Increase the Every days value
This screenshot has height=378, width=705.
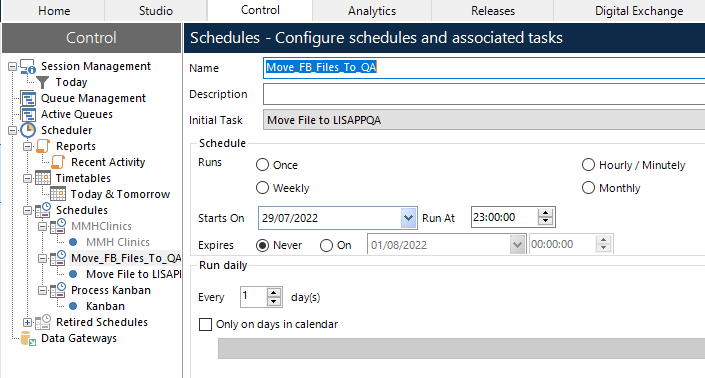point(273,293)
